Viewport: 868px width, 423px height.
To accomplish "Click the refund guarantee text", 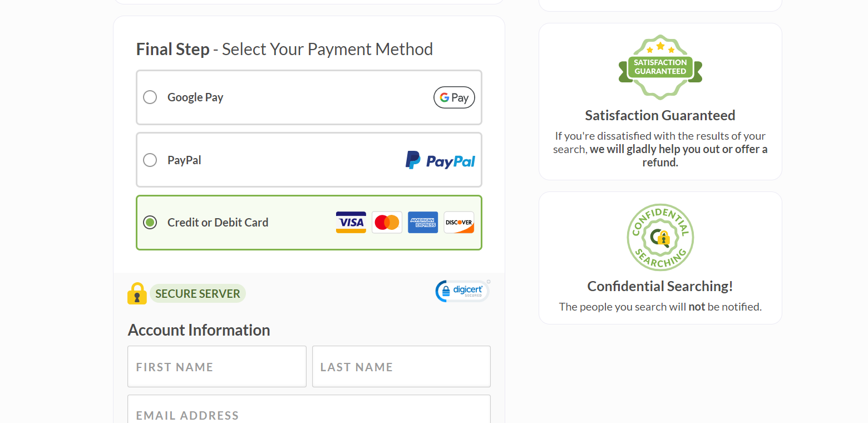I will coord(660,149).
